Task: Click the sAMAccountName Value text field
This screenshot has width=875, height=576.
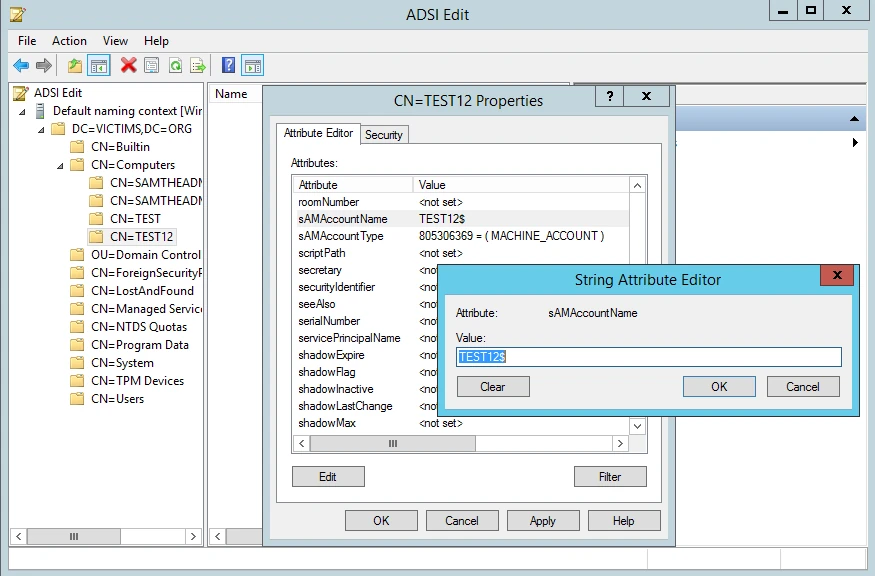Action: pos(648,357)
